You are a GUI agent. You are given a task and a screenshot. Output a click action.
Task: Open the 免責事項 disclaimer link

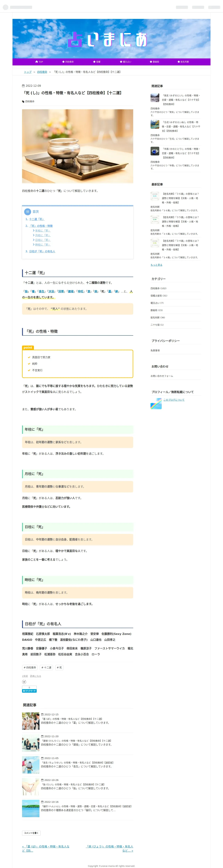pos(155,350)
